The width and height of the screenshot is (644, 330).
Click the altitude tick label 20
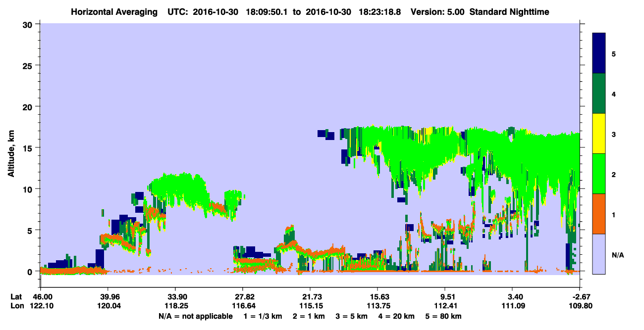pyautogui.click(x=29, y=106)
